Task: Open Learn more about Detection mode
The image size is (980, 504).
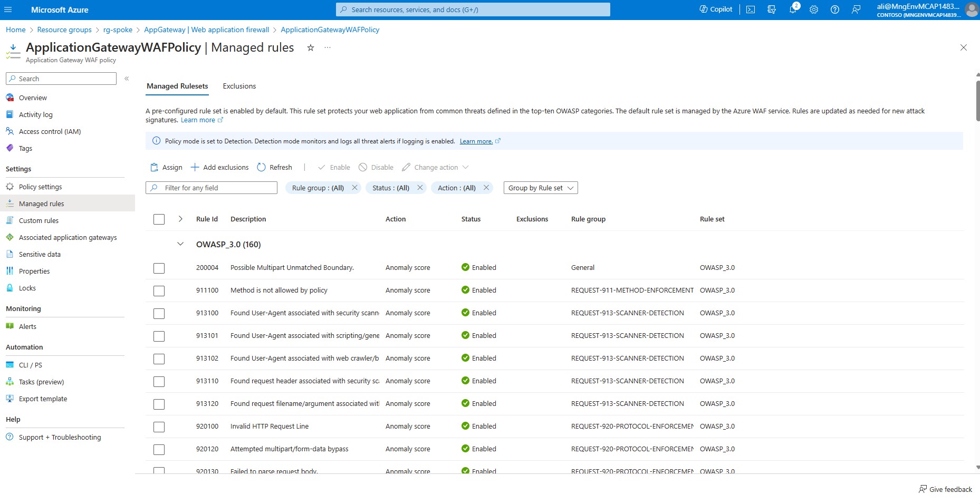Action: [x=480, y=141]
